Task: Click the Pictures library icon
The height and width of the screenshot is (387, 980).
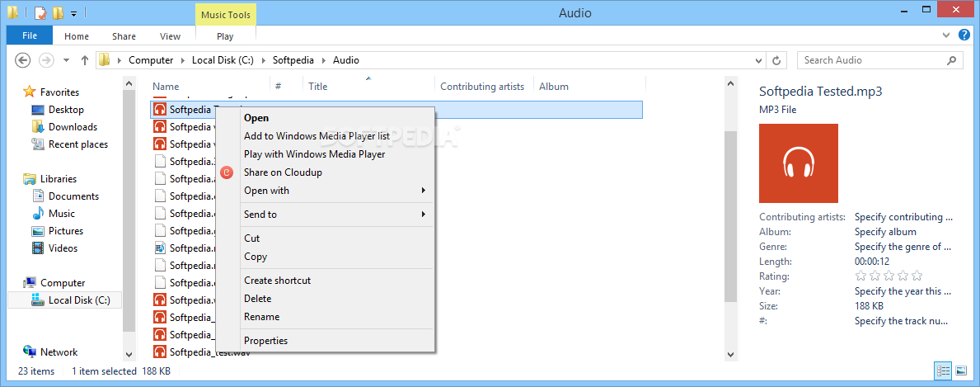Action: [38, 230]
